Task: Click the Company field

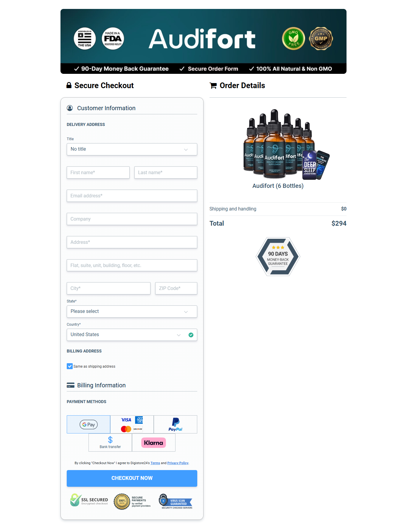Action: [x=132, y=219]
